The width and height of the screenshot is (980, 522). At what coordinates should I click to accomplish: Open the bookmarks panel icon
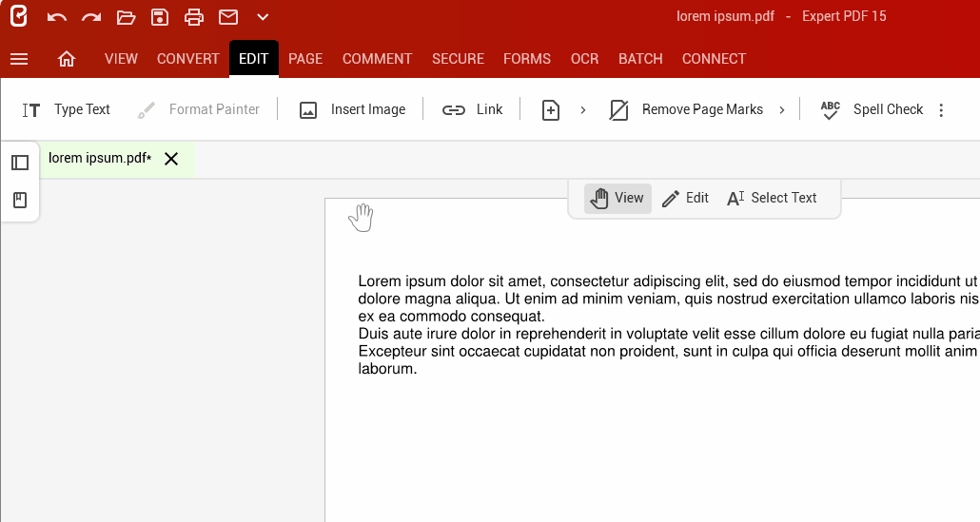[20, 201]
